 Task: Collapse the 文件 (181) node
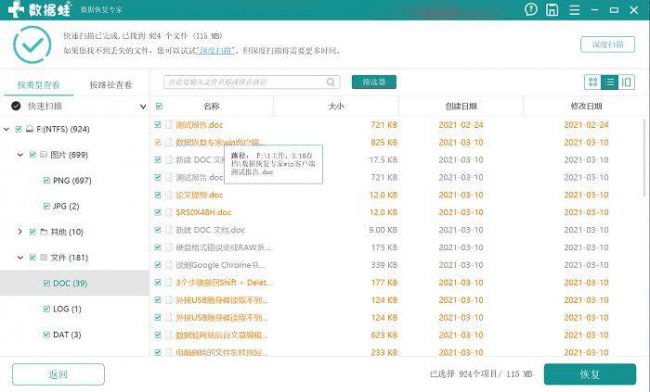click(20, 258)
